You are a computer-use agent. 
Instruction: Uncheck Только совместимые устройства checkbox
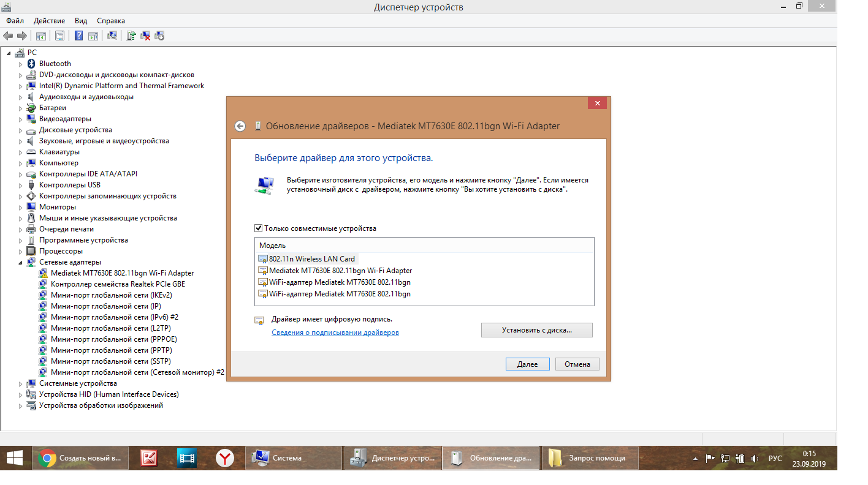click(x=259, y=228)
